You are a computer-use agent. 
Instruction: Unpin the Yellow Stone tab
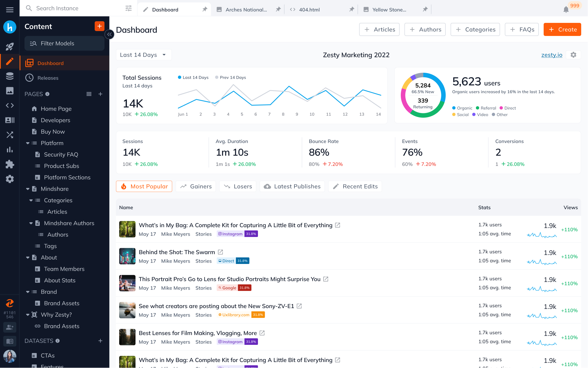click(425, 9)
